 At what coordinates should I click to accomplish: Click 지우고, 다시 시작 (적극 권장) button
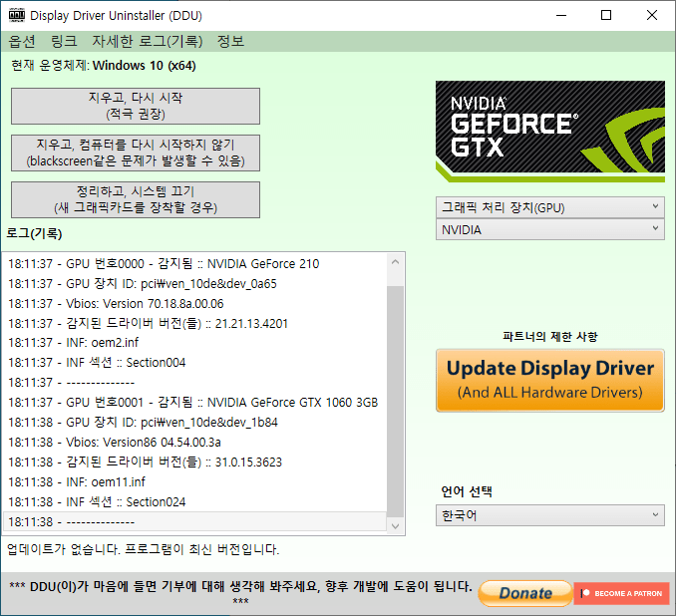point(136,106)
